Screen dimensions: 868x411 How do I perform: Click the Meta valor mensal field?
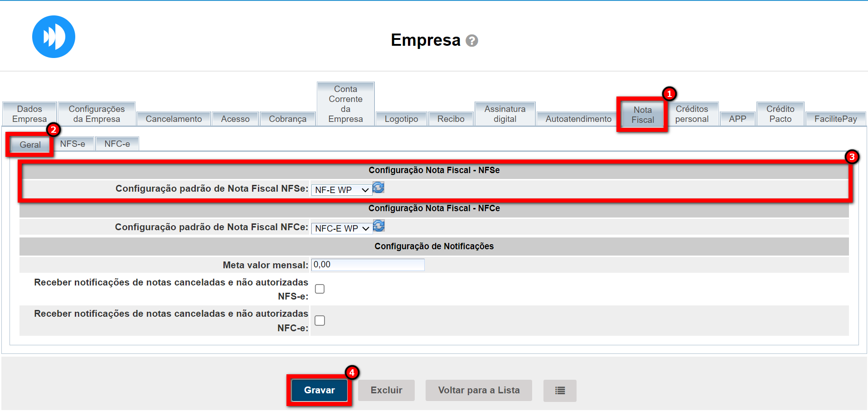click(368, 265)
